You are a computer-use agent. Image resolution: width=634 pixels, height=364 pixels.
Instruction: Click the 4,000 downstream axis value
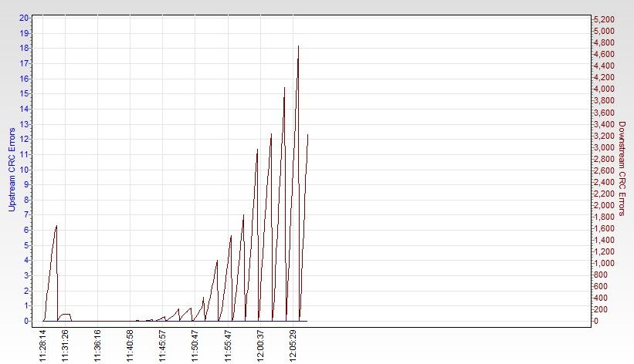point(604,89)
